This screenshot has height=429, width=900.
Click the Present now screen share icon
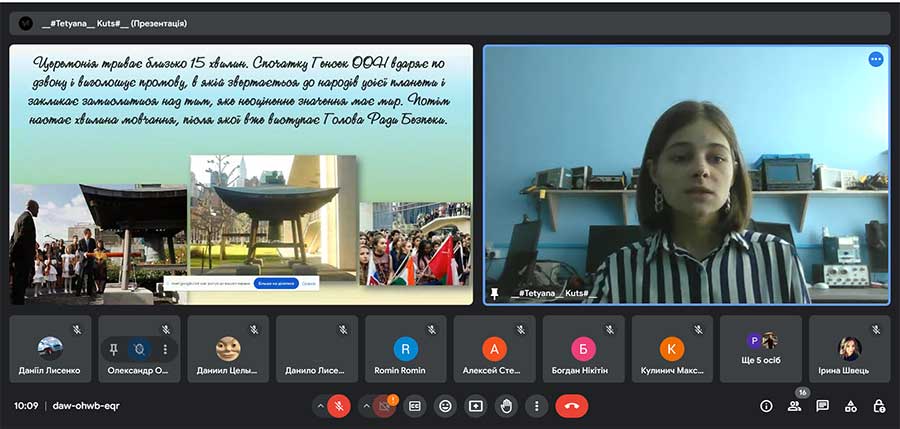coord(476,406)
